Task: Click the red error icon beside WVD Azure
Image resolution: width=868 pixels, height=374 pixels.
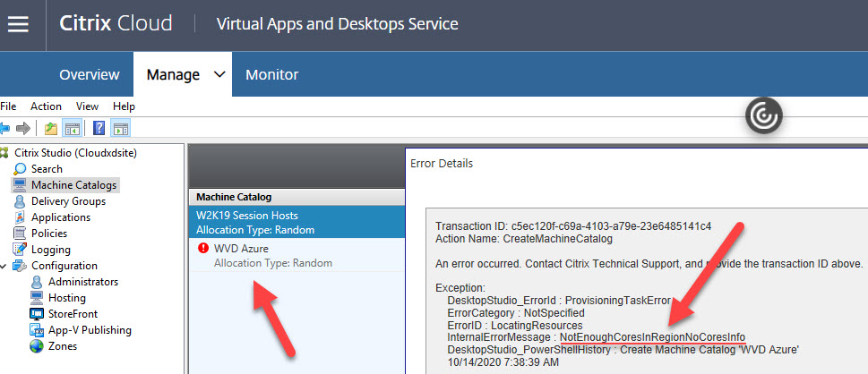Action: coord(203,249)
